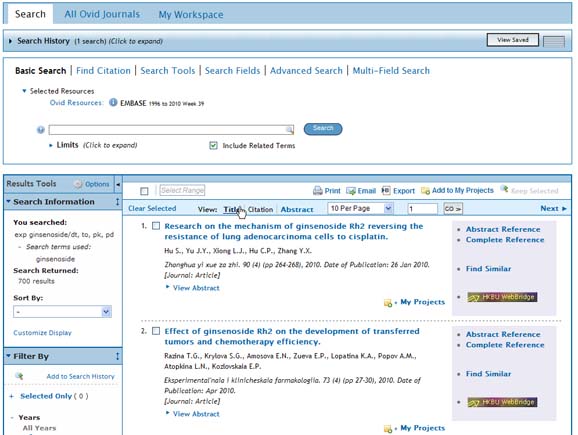Click into the main search query field

coord(171,129)
